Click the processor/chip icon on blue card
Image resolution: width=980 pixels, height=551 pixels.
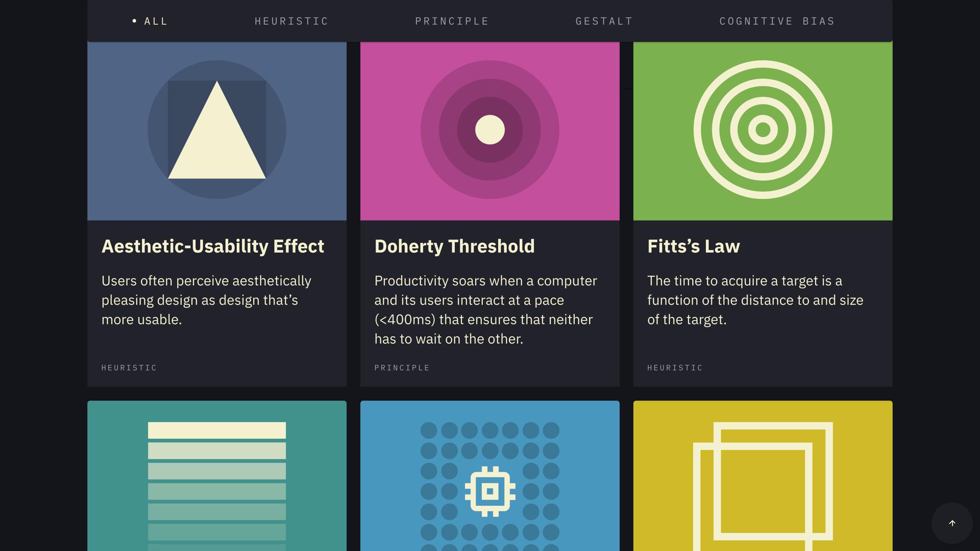[489, 490]
